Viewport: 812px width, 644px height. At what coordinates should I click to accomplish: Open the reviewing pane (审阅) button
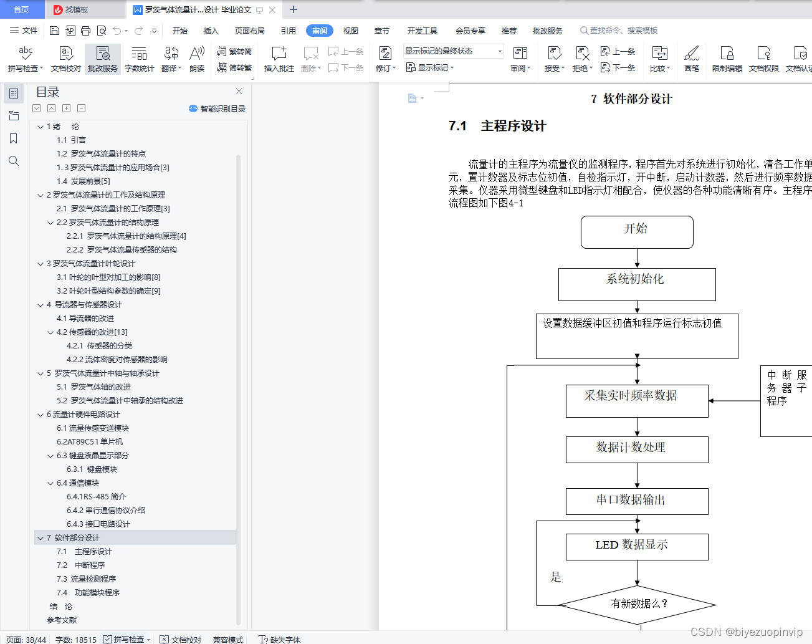520,59
